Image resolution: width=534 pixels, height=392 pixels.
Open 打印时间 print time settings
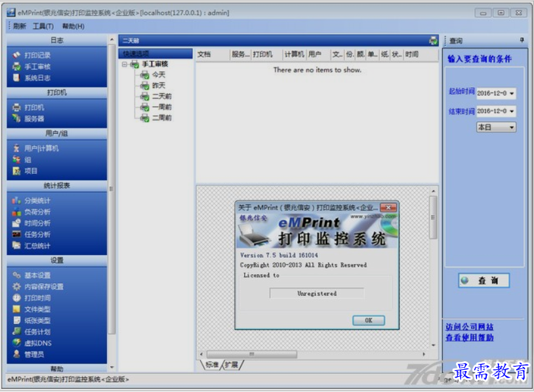pyautogui.click(x=37, y=298)
